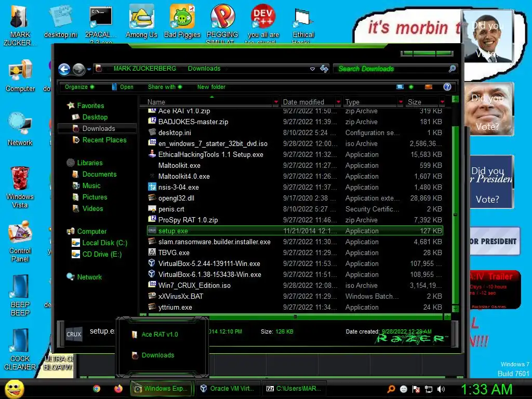Click MARK ZUCKERBERG in the address path

coord(145,69)
